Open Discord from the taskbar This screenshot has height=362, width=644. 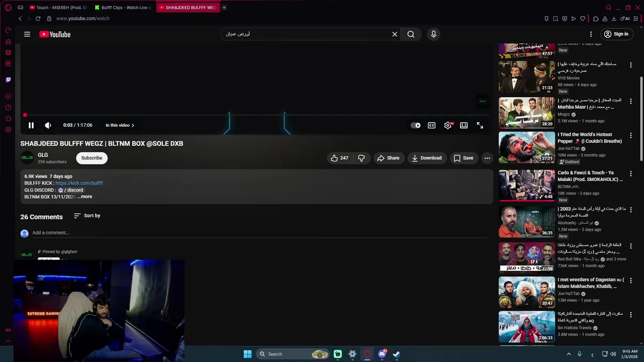(382, 354)
